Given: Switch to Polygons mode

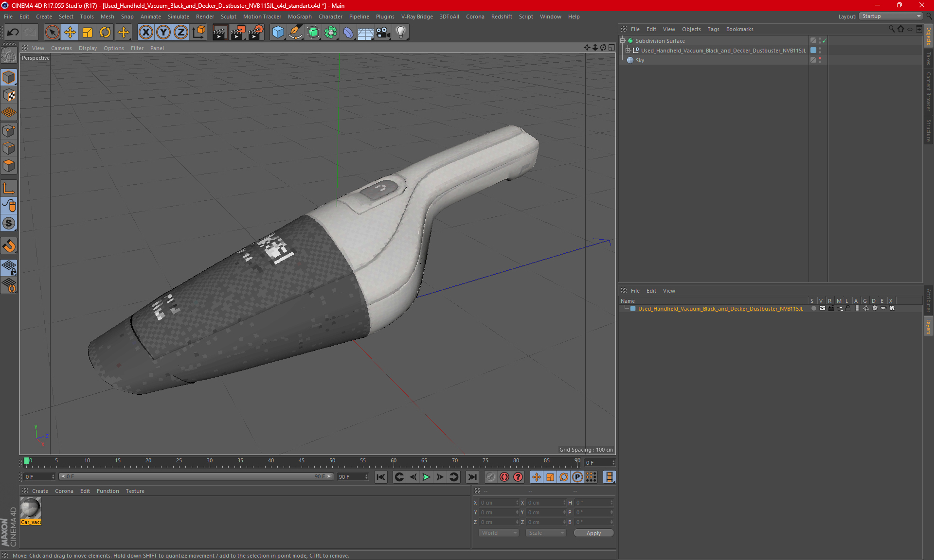Looking at the screenshot, I should coord(9,166).
